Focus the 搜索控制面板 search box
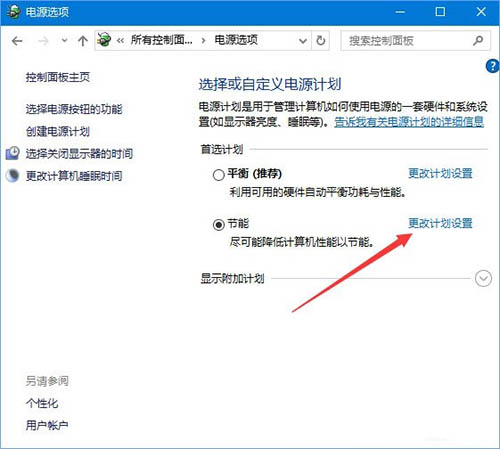The height and width of the screenshot is (449, 500). click(415, 41)
